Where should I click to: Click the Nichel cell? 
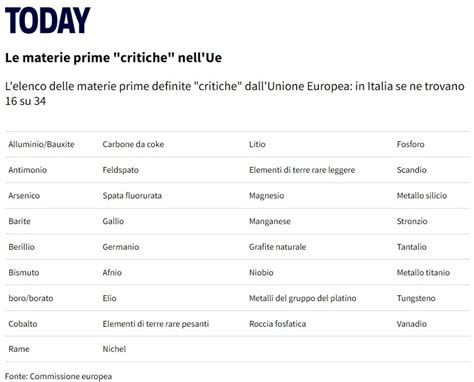click(x=114, y=349)
